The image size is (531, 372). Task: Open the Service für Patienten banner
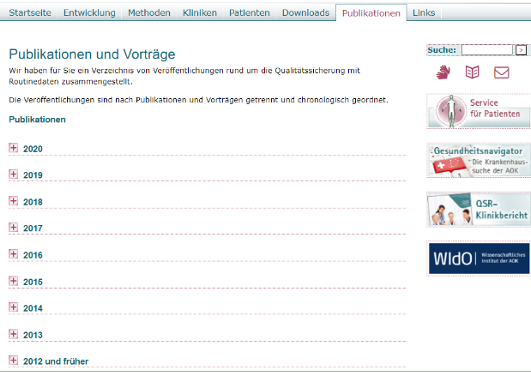coord(479,111)
